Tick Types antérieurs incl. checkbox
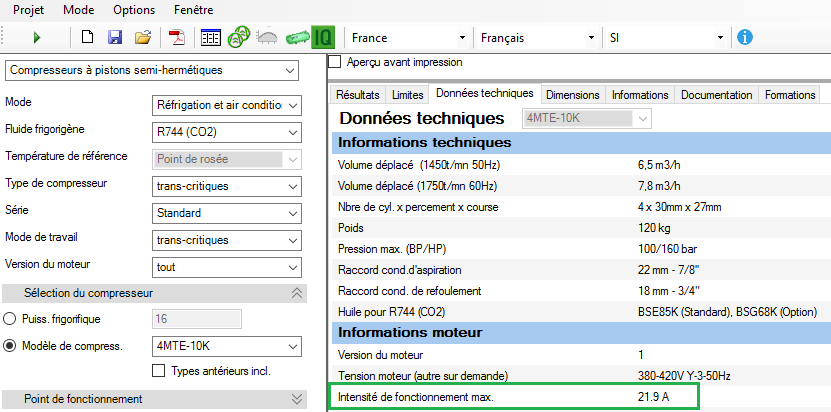The height and width of the screenshot is (412, 831). pyautogui.click(x=158, y=371)
